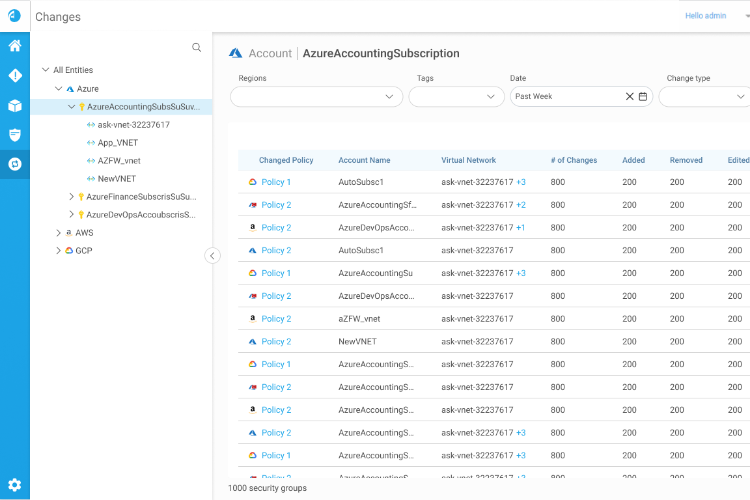750x500 pixels.
Task: Click the key icon beside AzureFinanceSubscrisSuSu
Action: click(81, 197)
